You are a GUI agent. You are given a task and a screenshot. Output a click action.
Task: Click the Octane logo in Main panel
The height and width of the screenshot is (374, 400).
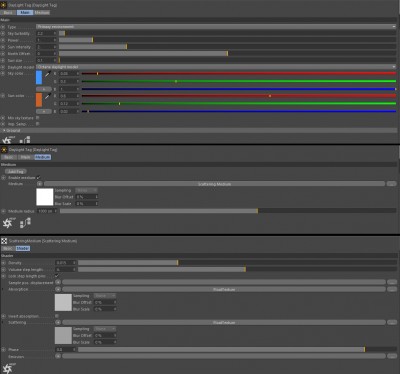pos(9,140)
